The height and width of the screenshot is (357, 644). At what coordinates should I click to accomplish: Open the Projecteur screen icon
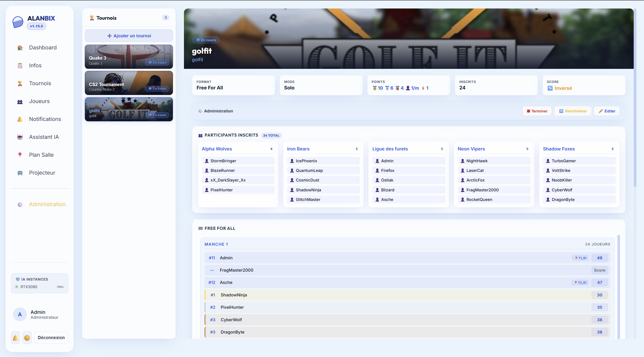tap(20, 173)
